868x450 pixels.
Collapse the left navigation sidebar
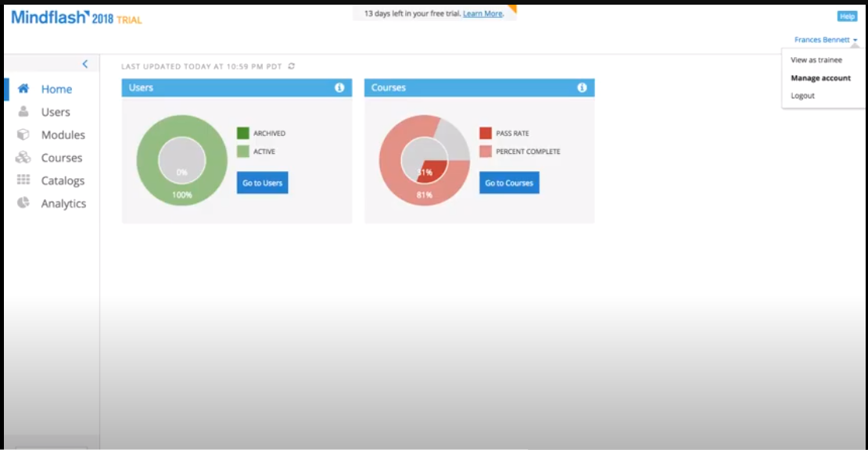tap(85, 63)
